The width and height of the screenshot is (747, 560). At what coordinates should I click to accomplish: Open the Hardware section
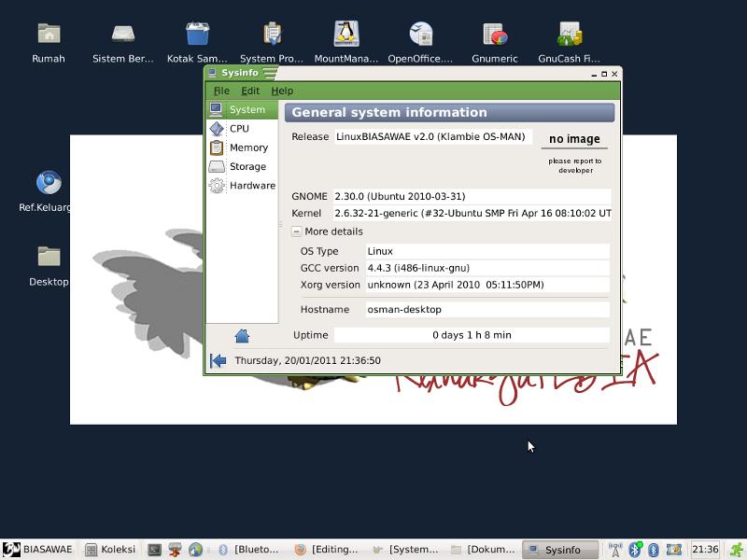[x=251, y=186]
